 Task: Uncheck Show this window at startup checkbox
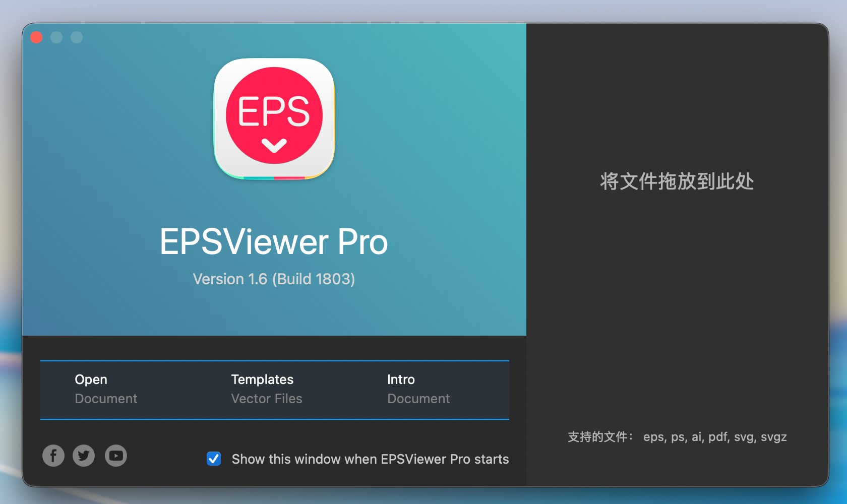click(x=214, y=459)
